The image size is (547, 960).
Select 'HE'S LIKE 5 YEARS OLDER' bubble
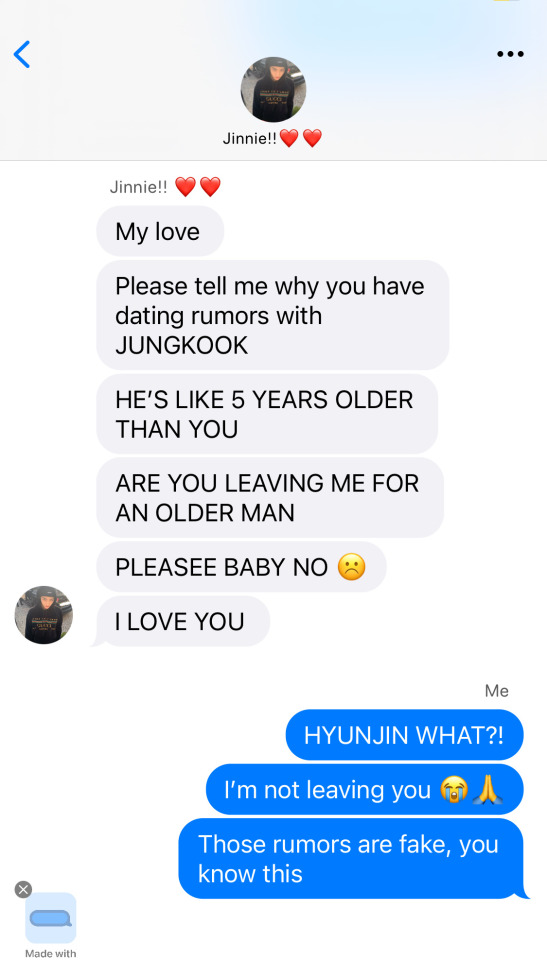[267, 414]
